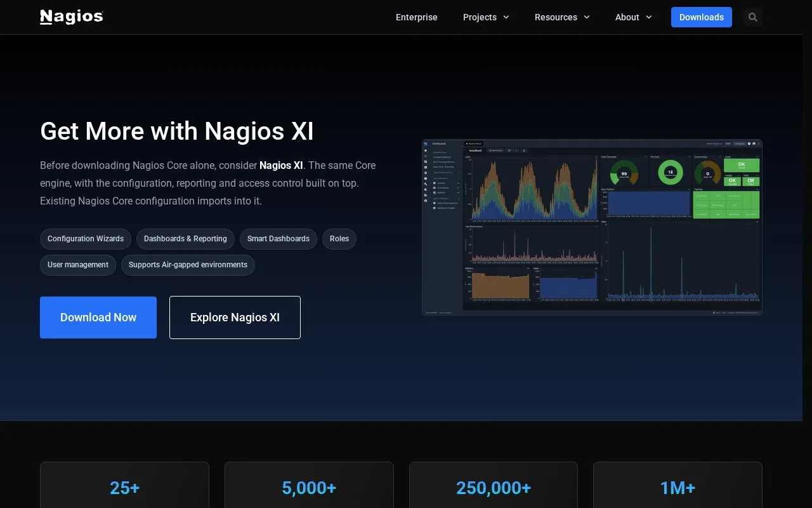Click the 250,000+ statistic card
This screenshot has width=812, height=508.
pos(494,485)
